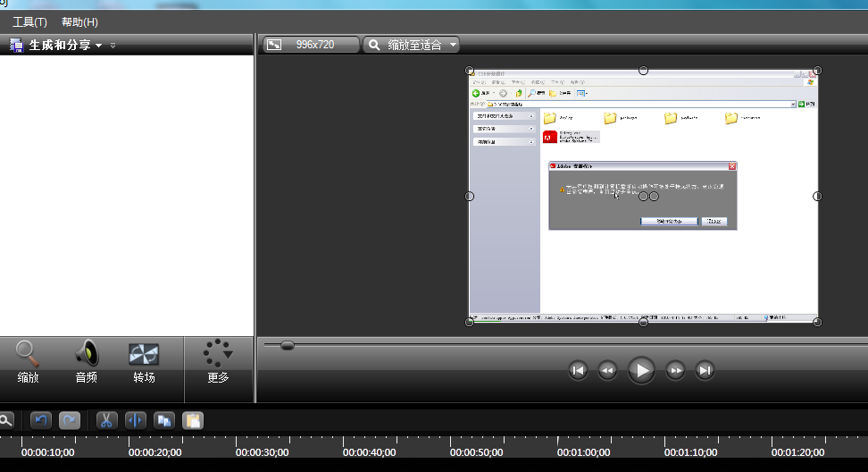Open the 缩放 zoom-n-pan tool
Screen dimensions: 868x472
28,362
